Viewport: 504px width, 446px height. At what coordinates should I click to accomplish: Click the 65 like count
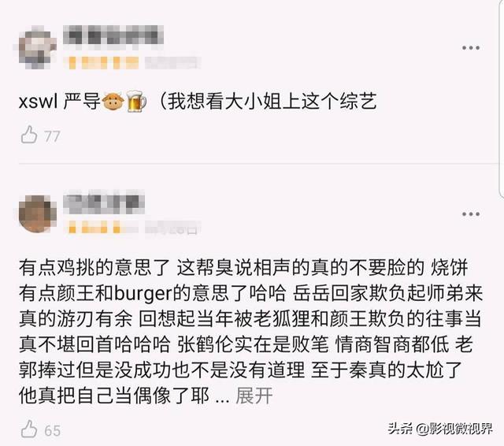click(x=53, y=431)
